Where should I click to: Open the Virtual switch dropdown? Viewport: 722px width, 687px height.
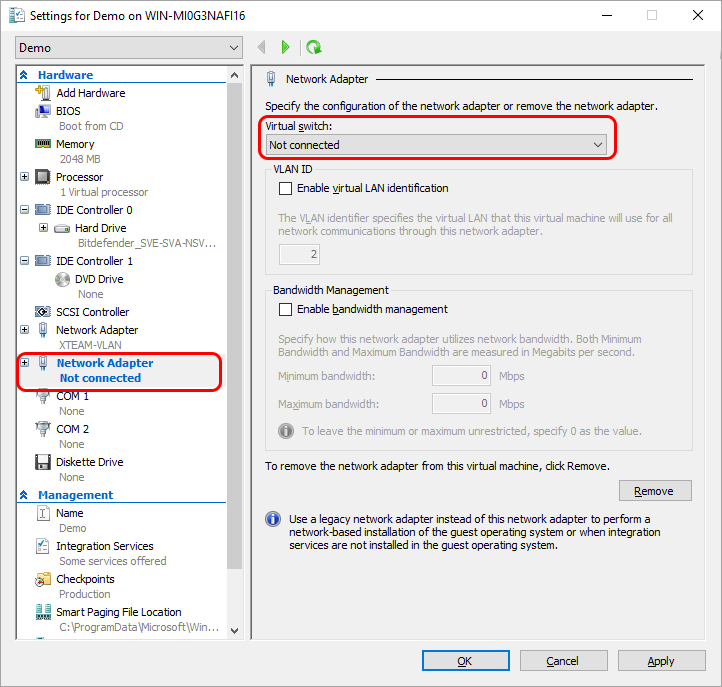437,145
